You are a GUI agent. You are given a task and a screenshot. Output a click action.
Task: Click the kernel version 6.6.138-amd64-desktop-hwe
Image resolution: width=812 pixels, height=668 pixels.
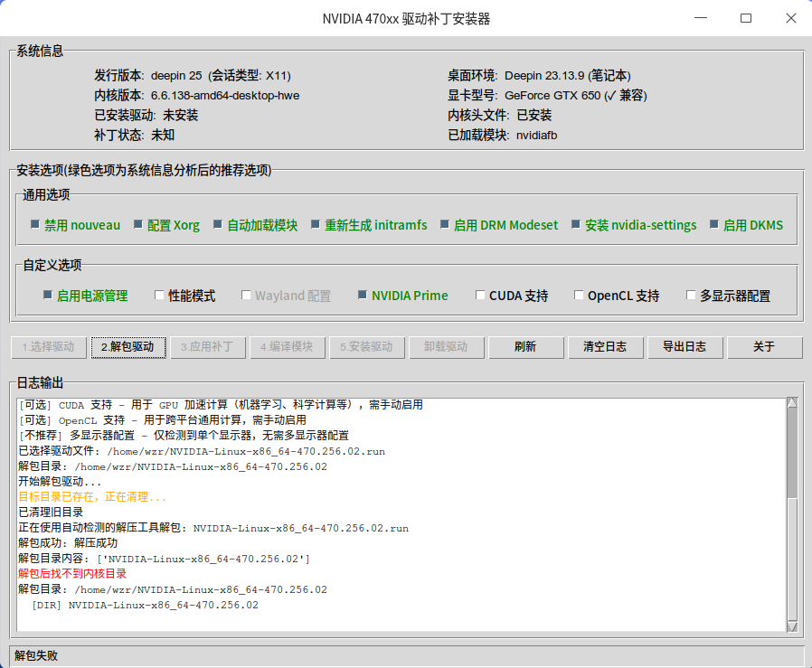click(225, 96)
